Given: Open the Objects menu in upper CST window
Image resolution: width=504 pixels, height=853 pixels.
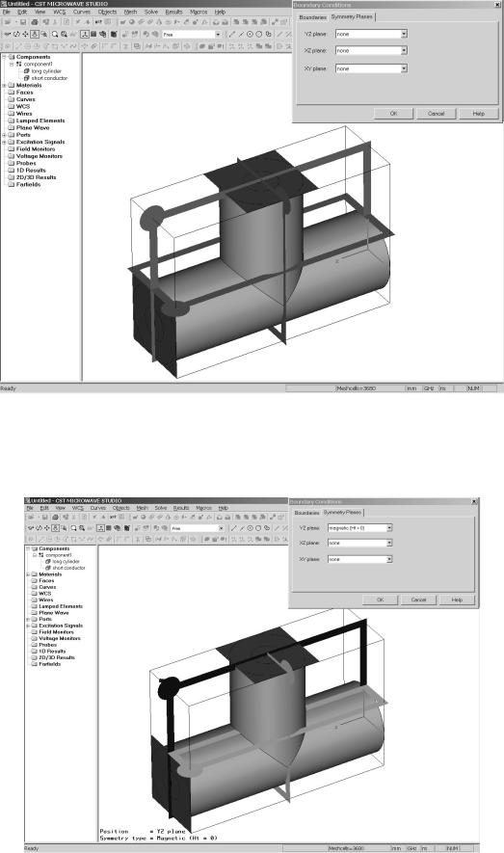Looking at the screenshot, I should pyautogui.click(x=107, y=12).
